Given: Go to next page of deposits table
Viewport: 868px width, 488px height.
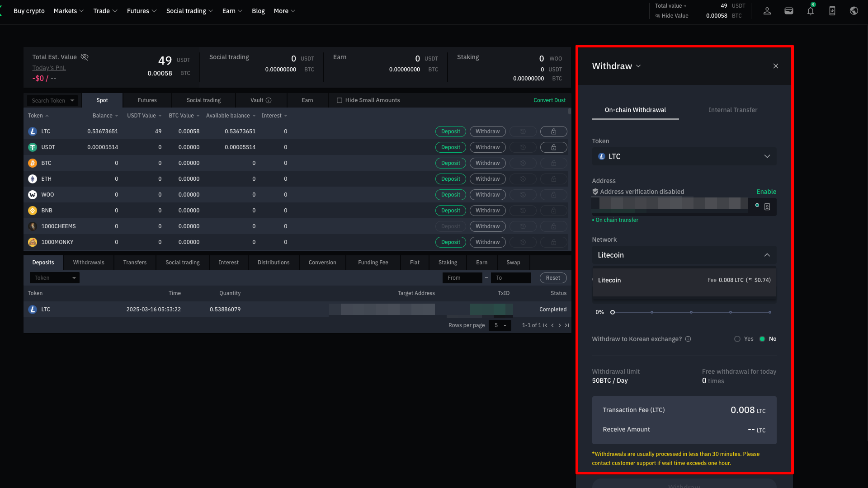Looking at the screenshot, I should (x=560, y=325).
